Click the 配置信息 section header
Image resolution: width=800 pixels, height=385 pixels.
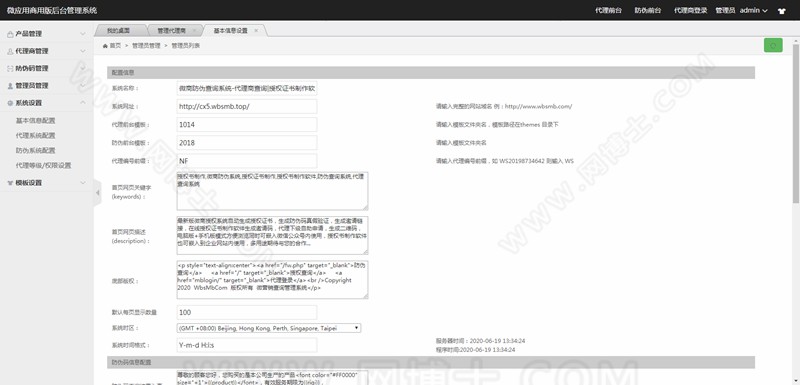pos(431,73)
